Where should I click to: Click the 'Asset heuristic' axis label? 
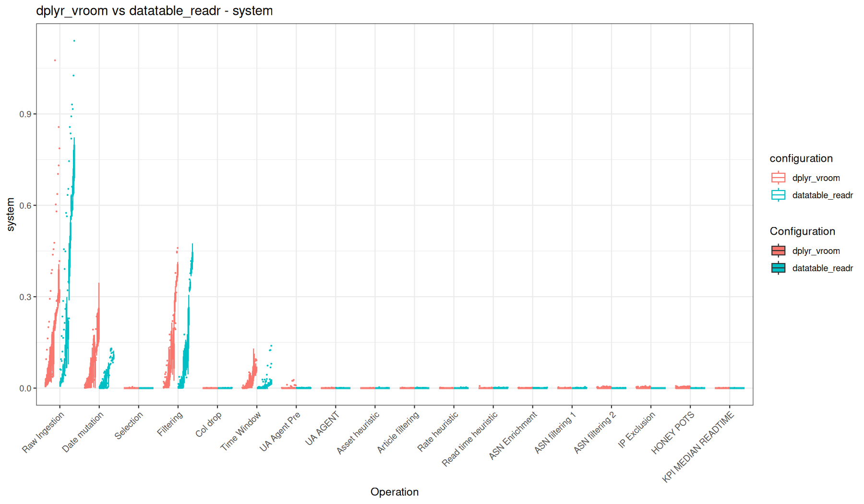[358, 433]
